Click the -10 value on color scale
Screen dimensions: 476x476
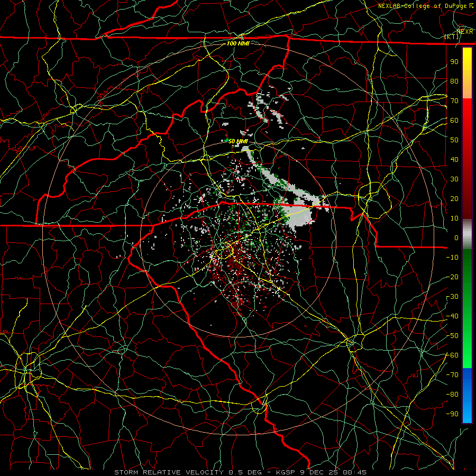coord(452,258)
